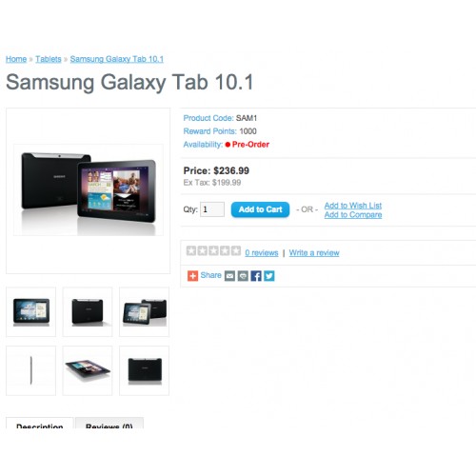Open Tablets breadcrumb category
This screenshot has width=476, height=476.
tap(49, 59)
